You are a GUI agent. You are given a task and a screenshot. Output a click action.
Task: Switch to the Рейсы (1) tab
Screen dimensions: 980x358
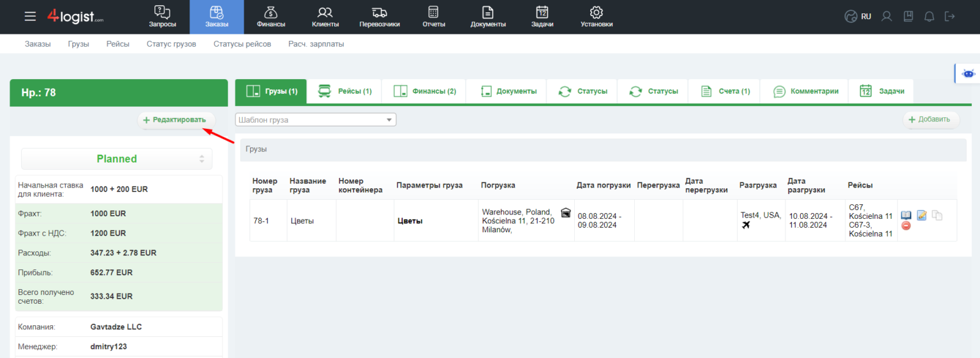point(345,91)
